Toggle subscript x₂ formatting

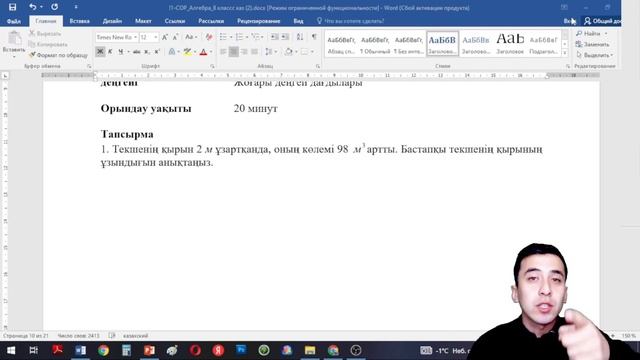pyautogui.click(x=147, y=51)
